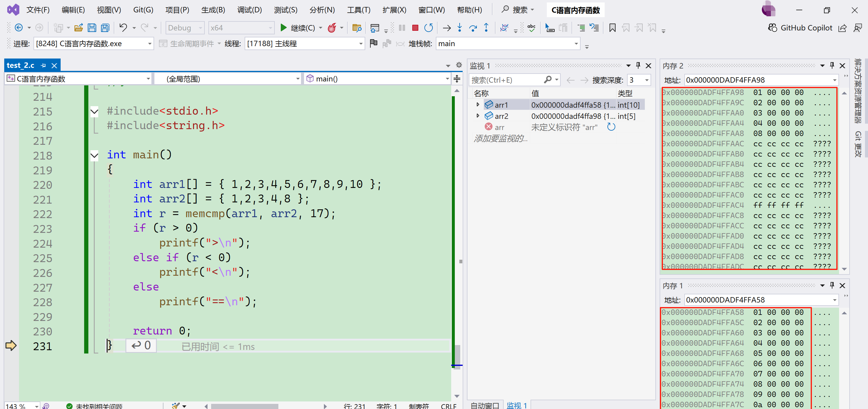Open the 调试(D) menu
This screenshot has width=868, height=409.
click(x=249, y=10)
